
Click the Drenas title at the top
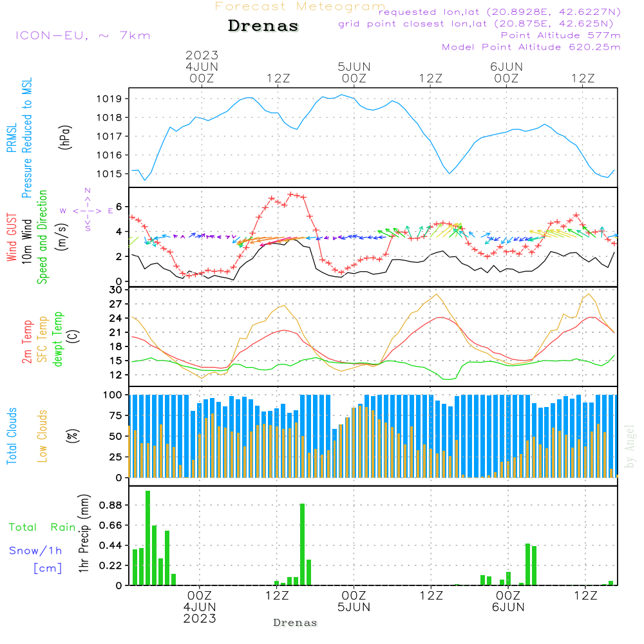coord(263,26)
